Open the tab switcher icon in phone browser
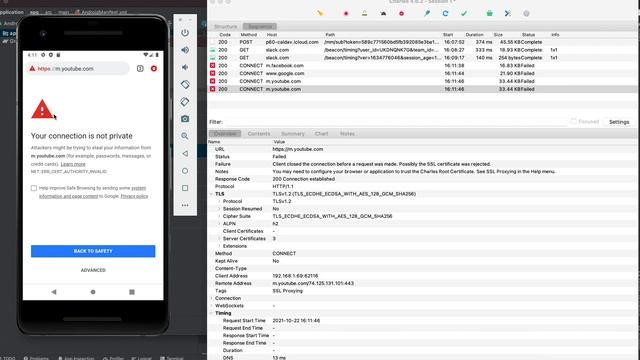 [x=140, y=69]
